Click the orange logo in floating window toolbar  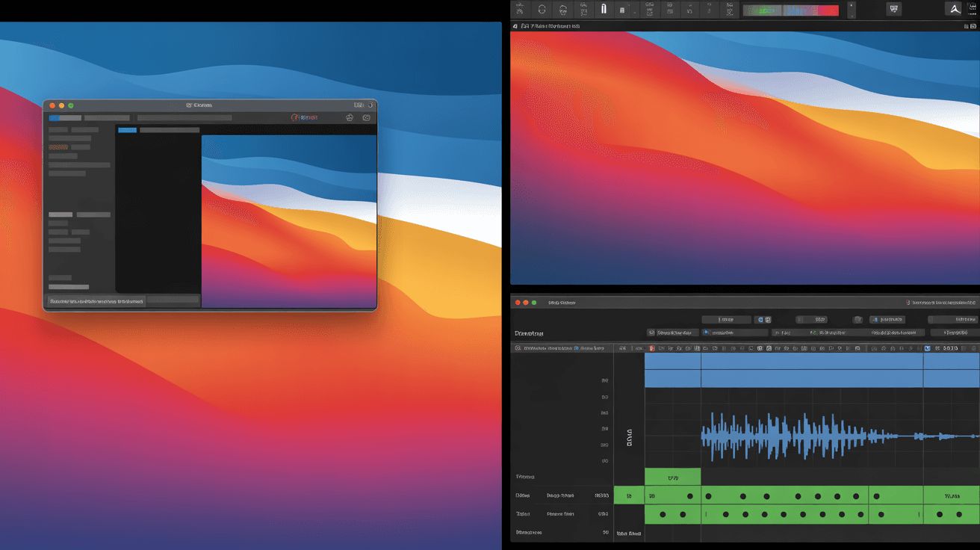pos(294,117)
